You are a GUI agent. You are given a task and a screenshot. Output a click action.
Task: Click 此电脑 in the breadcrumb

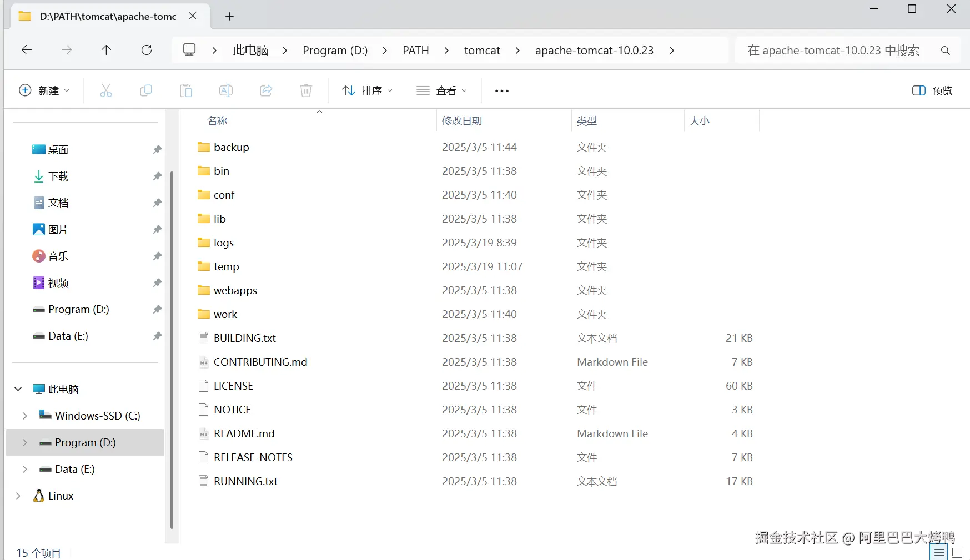coord(251,51)
